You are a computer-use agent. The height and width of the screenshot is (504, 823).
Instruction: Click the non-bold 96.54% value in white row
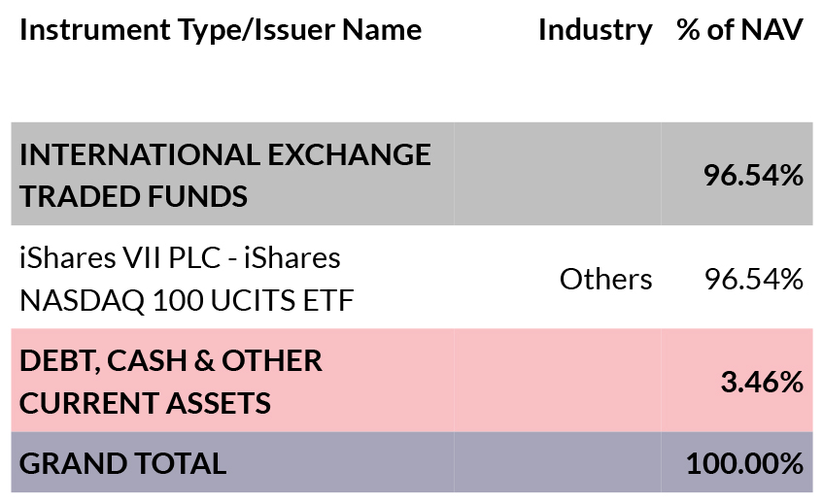click(753, 280)
